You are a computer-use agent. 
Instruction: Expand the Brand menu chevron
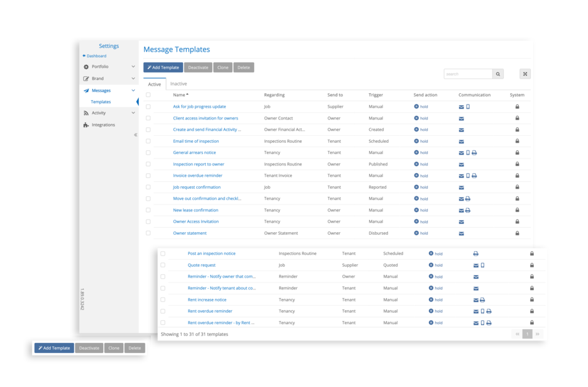click(x=133, y=79)
